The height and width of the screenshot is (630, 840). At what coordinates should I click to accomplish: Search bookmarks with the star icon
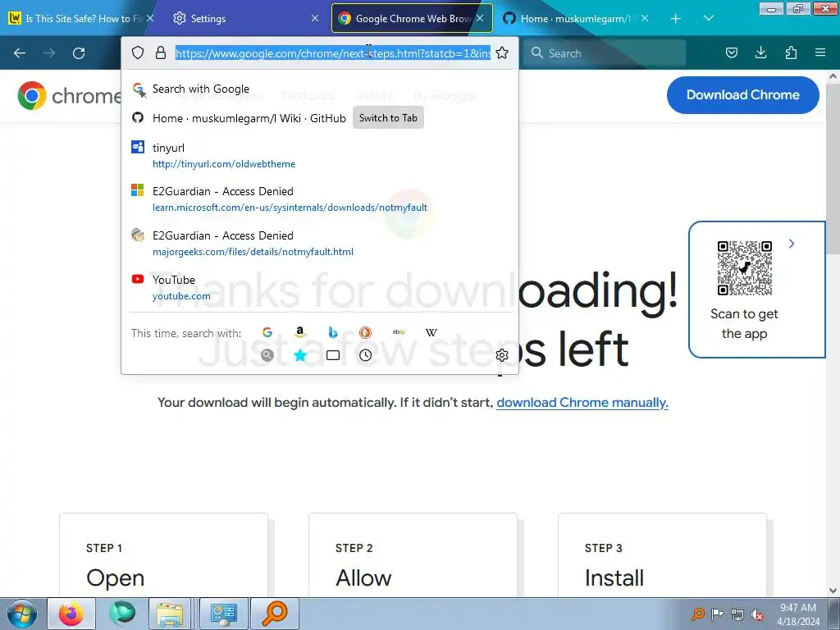tap(300, 354)
